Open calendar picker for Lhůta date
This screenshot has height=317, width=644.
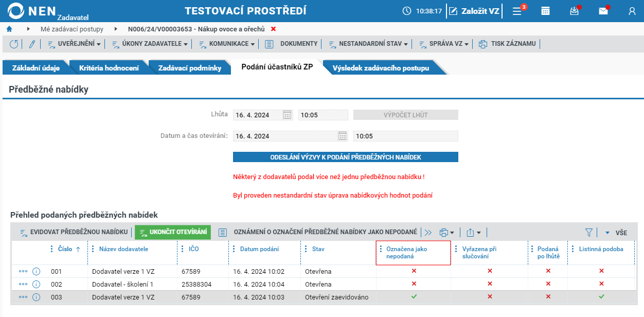click(x=288, y=115)
